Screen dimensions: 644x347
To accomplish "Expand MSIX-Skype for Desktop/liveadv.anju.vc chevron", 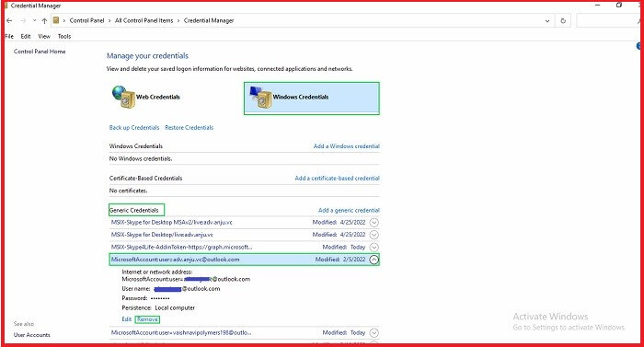I will point(374,235).
